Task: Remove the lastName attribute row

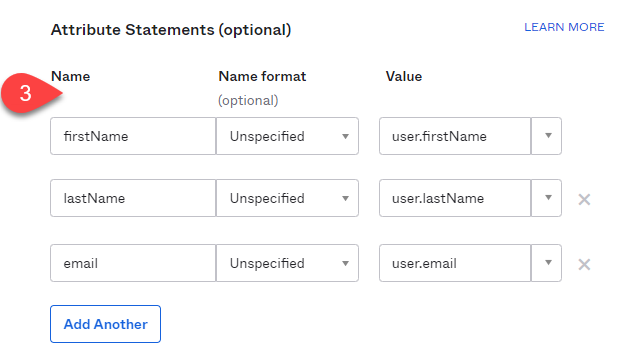Action: pyautogui.click(x=584, y=199)
